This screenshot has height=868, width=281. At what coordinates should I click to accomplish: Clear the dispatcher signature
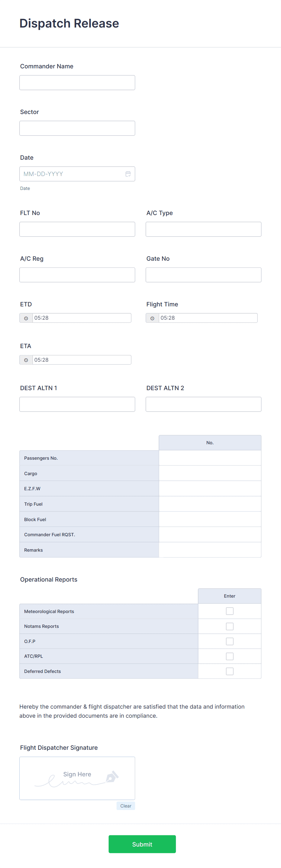[x=126, y=806]
